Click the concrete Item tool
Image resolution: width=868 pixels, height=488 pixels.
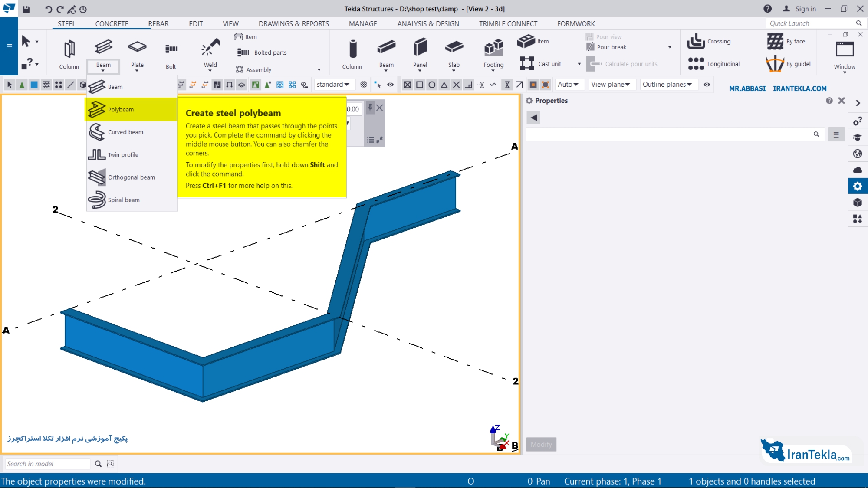coord(533,41)
